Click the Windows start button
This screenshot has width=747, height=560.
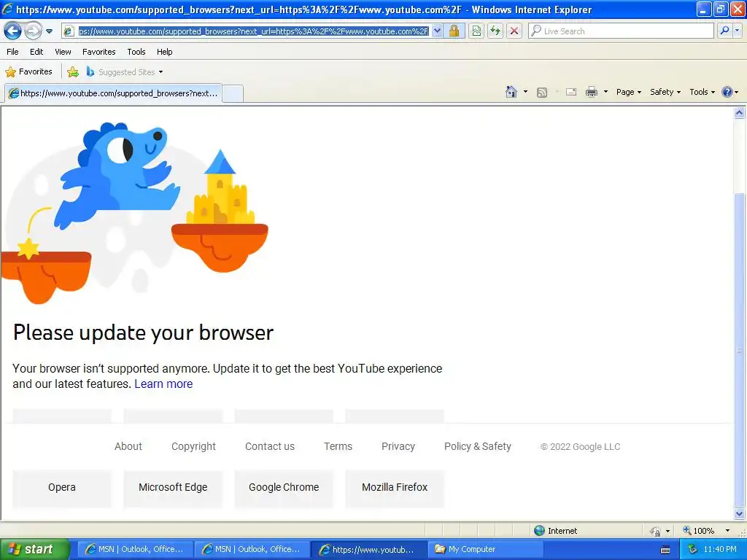tap(35, 549)
